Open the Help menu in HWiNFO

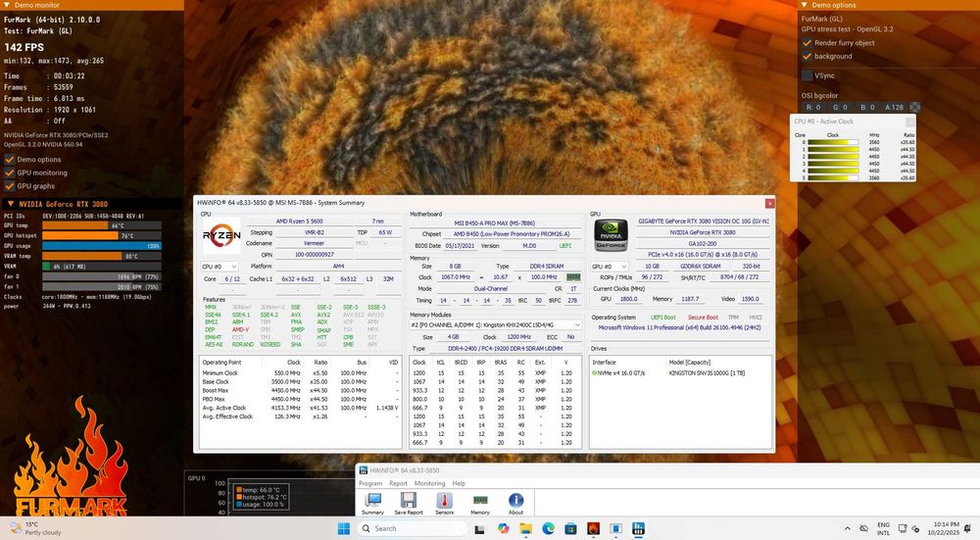pos(459,483)
